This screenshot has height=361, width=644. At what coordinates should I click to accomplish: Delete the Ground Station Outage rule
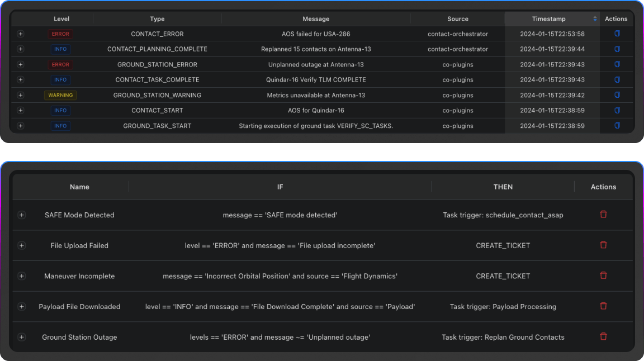point(603,336)
